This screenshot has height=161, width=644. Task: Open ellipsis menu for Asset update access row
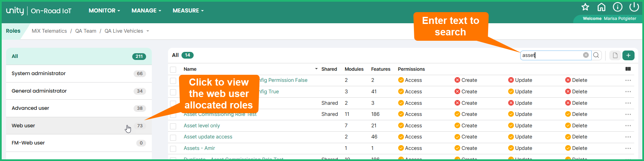coord(628,137)
